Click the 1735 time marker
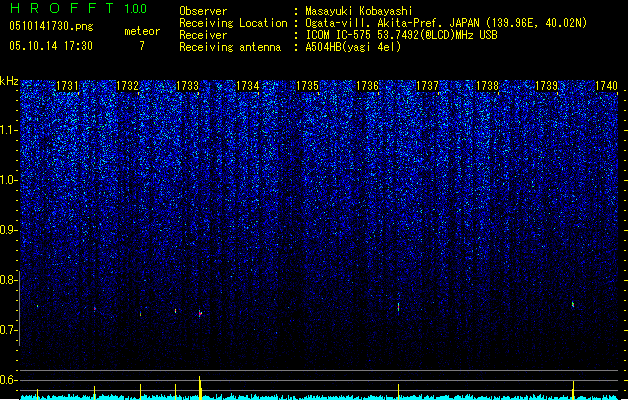 pos(307,86)
